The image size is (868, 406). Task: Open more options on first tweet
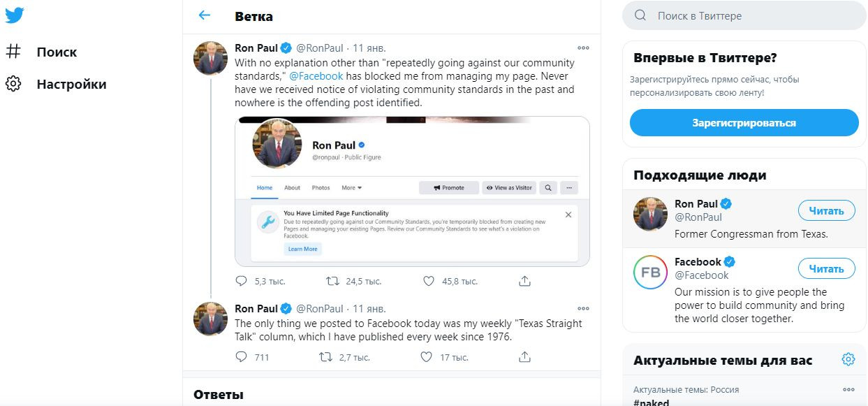pos(583,48)
